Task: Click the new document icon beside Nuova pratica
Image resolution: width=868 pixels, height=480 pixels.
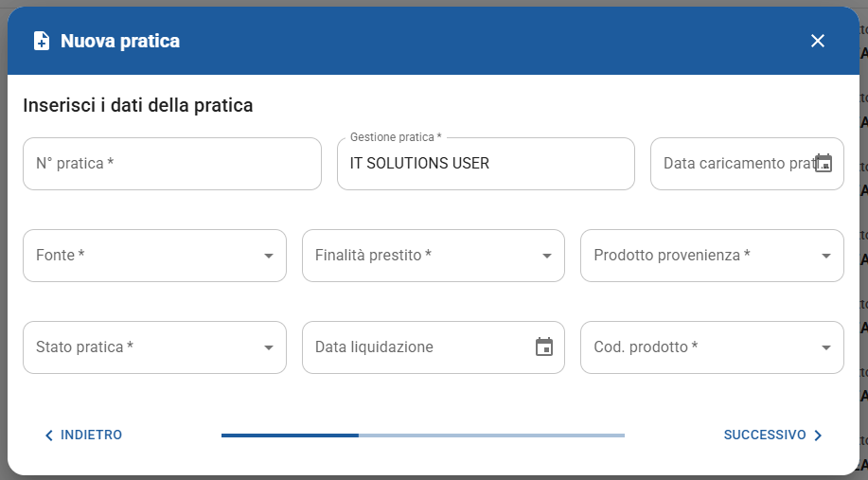Action: coord(41,41)
